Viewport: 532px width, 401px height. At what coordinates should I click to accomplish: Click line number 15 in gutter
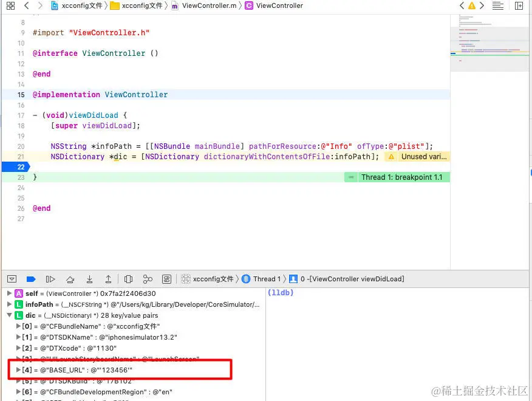21,95
